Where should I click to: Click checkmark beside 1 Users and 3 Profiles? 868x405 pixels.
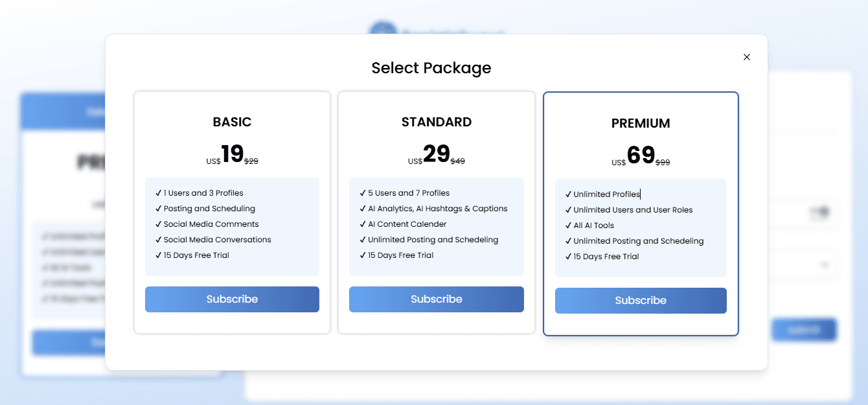click(159, 193)
